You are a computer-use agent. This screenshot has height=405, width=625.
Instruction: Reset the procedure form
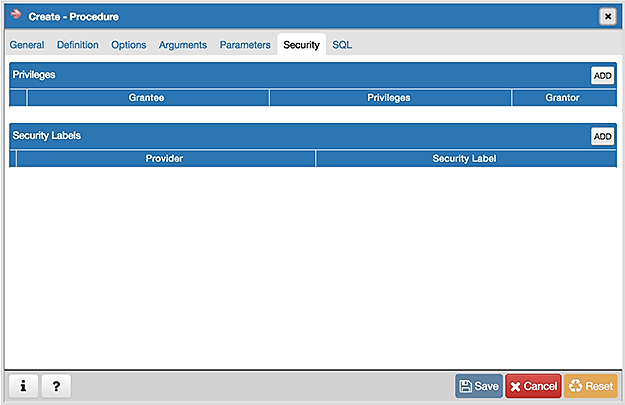590,386
